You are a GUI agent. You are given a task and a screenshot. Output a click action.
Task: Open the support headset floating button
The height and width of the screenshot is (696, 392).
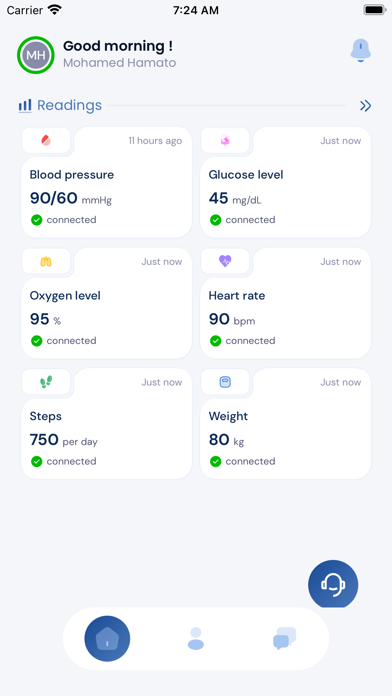[x=333, y=585]
